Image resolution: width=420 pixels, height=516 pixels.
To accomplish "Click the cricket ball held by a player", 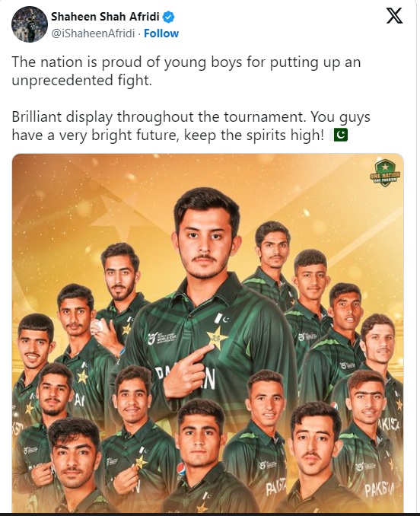I will [x=97, y=325].
